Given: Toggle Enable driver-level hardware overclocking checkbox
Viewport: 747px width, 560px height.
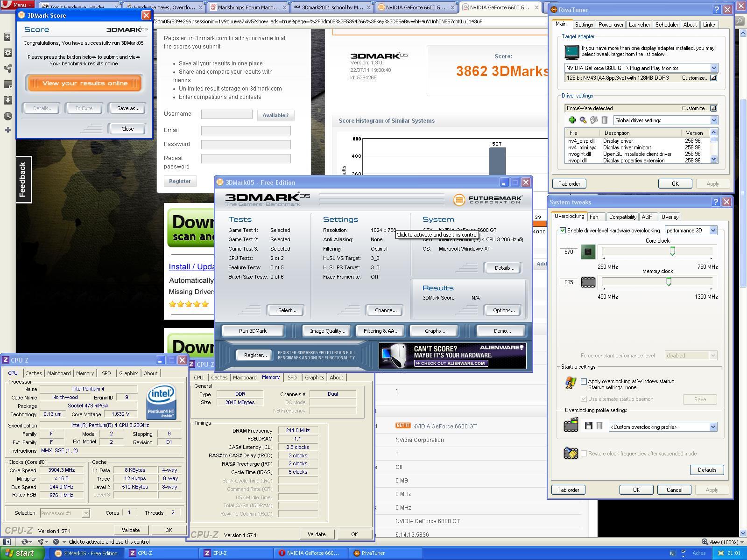Looking at the screenshot, I should 563,231.
